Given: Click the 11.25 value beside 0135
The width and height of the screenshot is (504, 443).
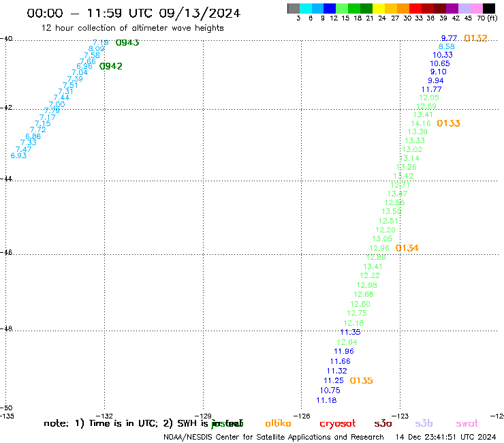Looking at the screenshot, I should 334,380.
